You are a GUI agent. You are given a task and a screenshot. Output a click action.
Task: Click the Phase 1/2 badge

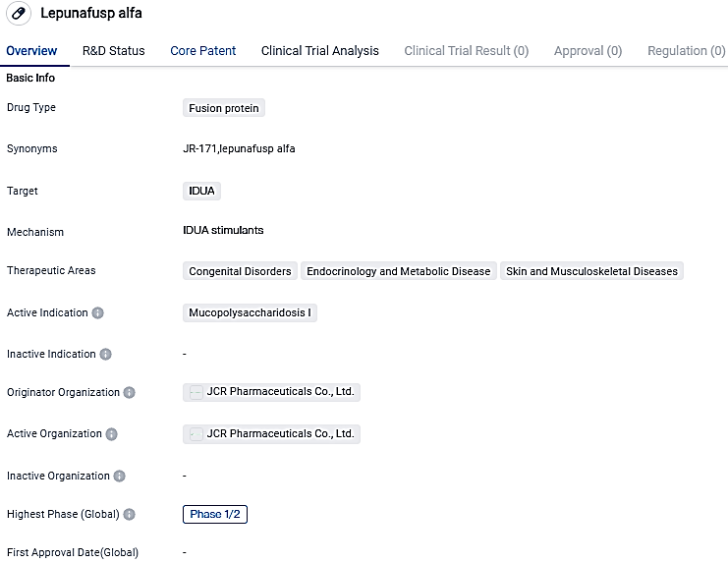214,515
